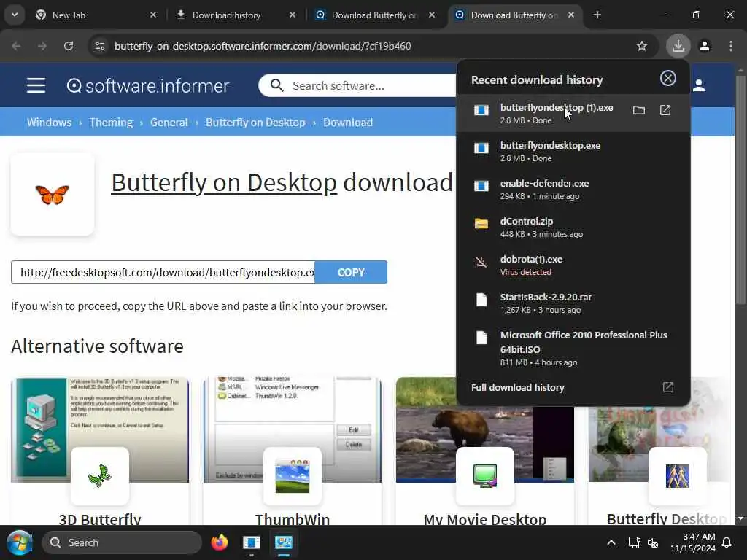The height and width of the screenshot is (560, 747).
Task: Open the tab search dropdown arrow
Action: click(x=15, y=15)
